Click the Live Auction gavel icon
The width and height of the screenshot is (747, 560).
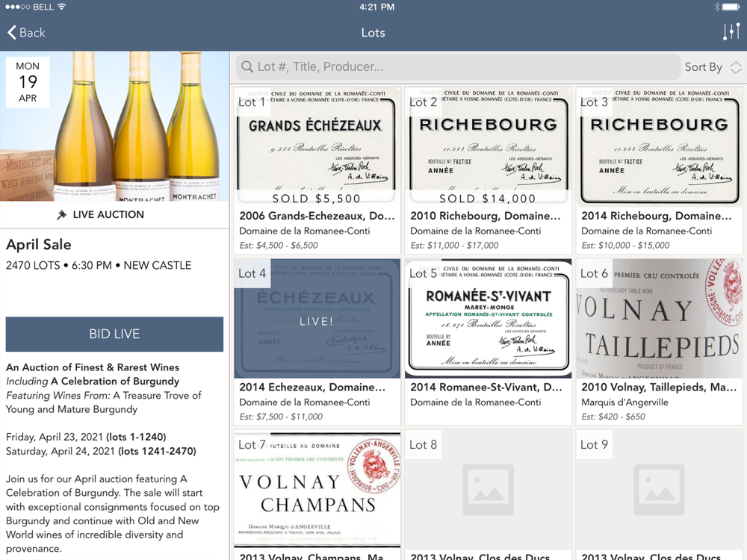(x=62, y=215)
